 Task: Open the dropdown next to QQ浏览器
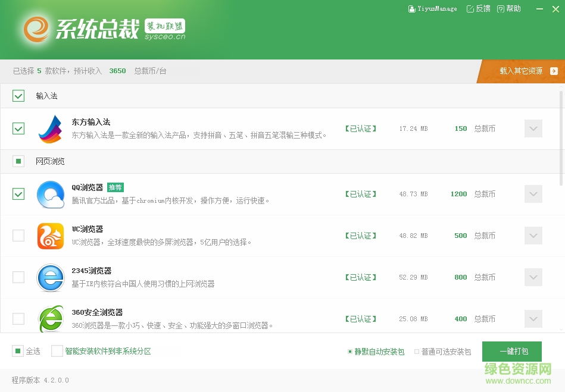pyautogui.click(x=533, y=194)
